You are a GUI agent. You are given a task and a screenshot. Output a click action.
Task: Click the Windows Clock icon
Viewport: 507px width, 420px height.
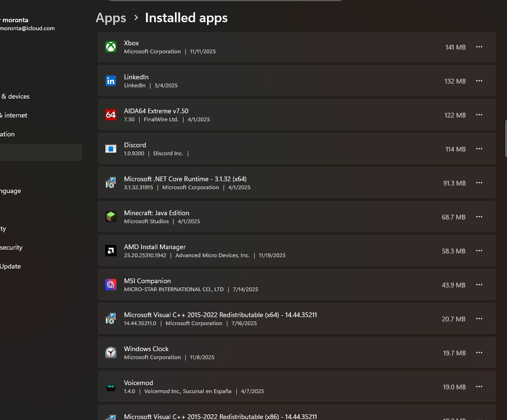[x=111, y=353]
